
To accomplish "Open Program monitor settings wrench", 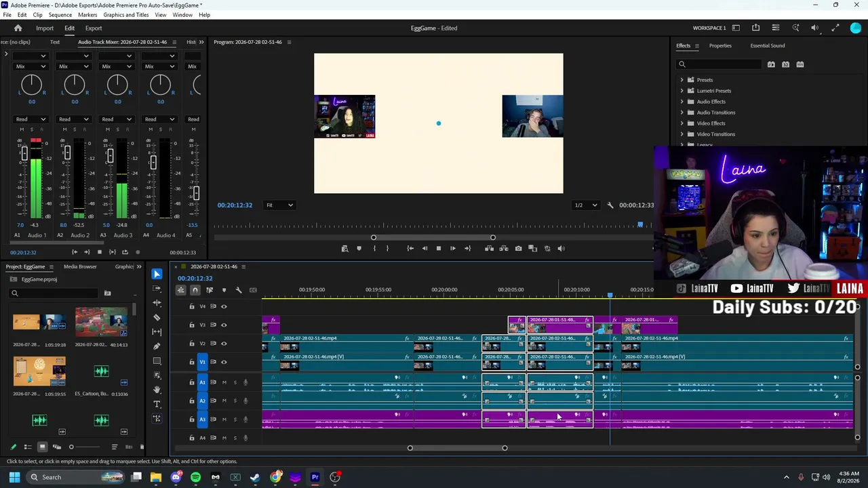I will click(610, 205).
